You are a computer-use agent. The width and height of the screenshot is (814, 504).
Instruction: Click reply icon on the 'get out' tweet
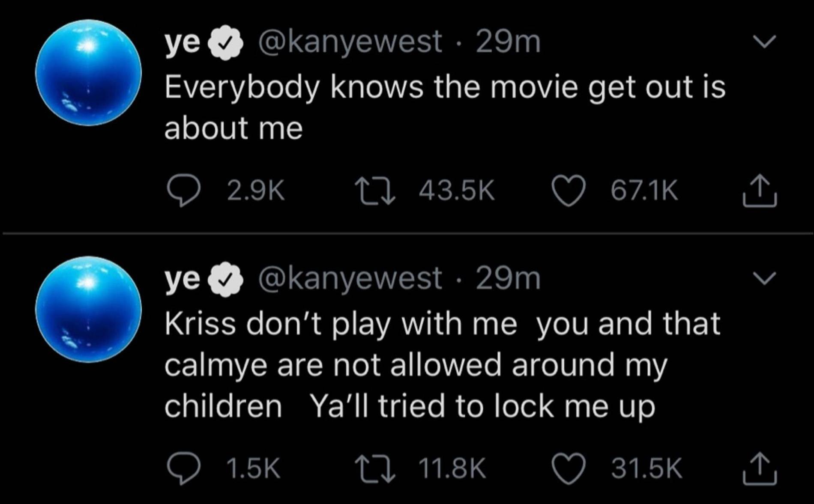pos(183,191)
